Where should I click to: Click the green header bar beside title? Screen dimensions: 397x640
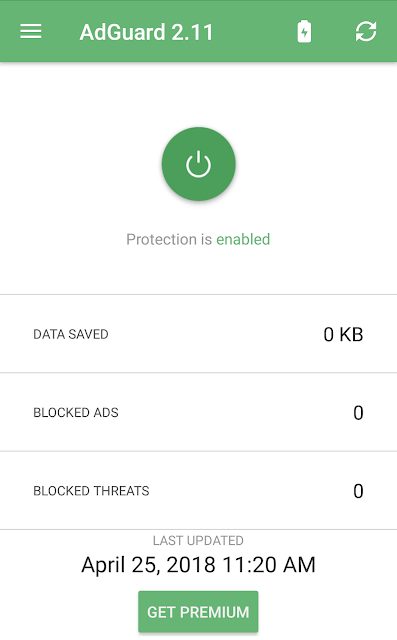[253, 31]
